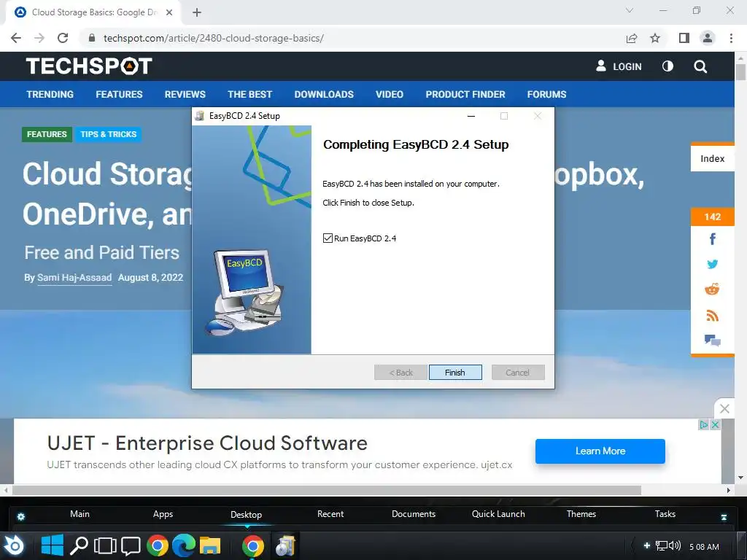The image size is (747, 560).
Task: Go to the REVIEWS section
Action: (x=185, y=94)
